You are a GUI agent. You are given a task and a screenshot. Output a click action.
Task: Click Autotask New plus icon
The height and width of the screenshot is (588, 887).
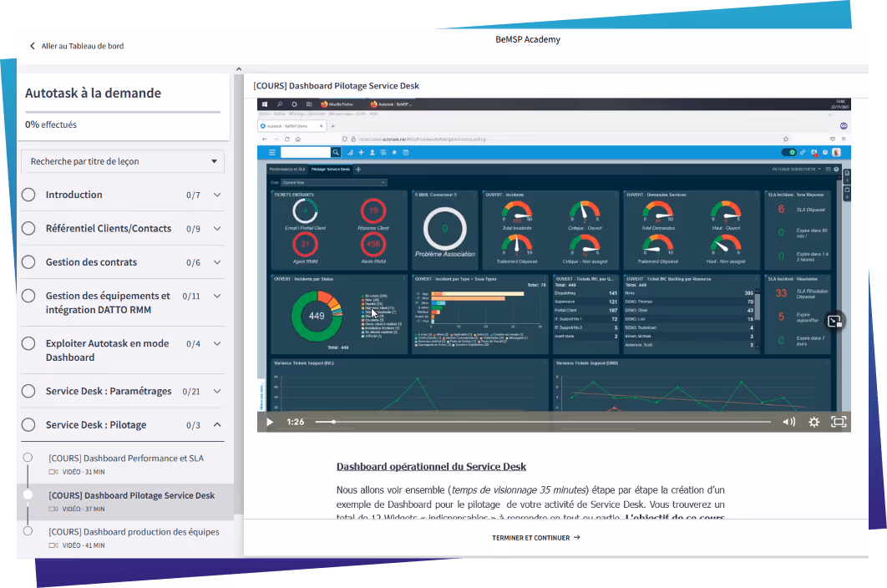[x=361, y=152]
